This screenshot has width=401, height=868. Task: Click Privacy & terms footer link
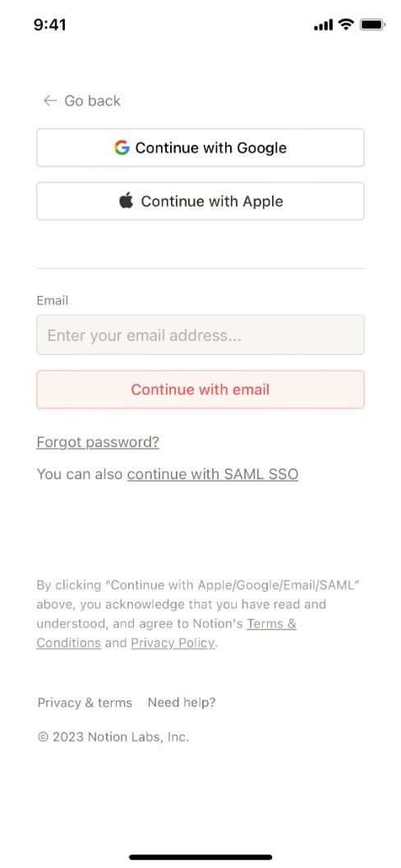(x=85, y=703)
